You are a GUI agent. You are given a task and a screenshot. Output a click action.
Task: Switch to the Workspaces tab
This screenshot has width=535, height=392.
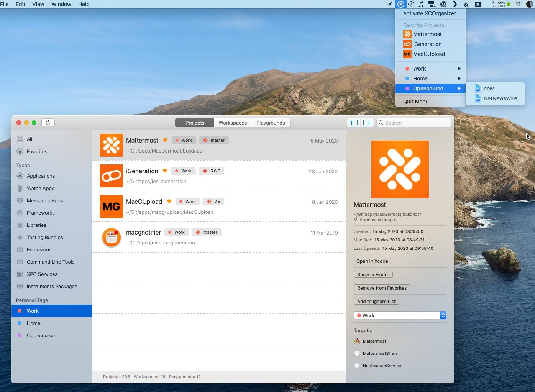point(233,123)
